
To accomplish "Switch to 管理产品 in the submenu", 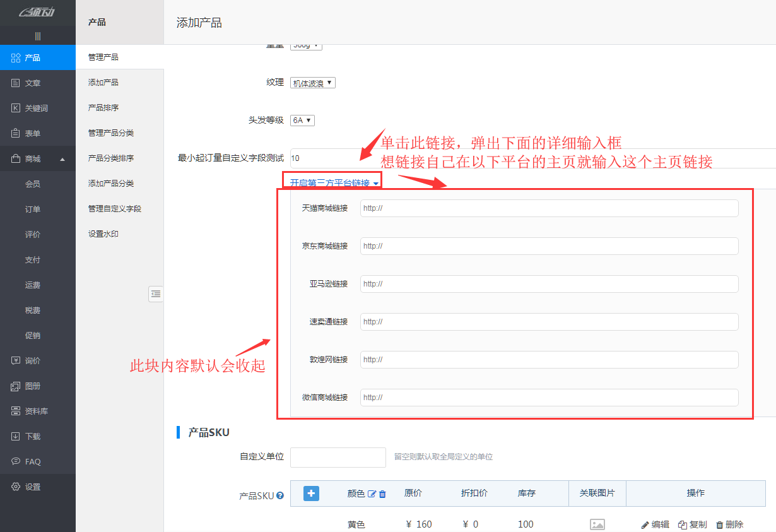I will point(104,56).
